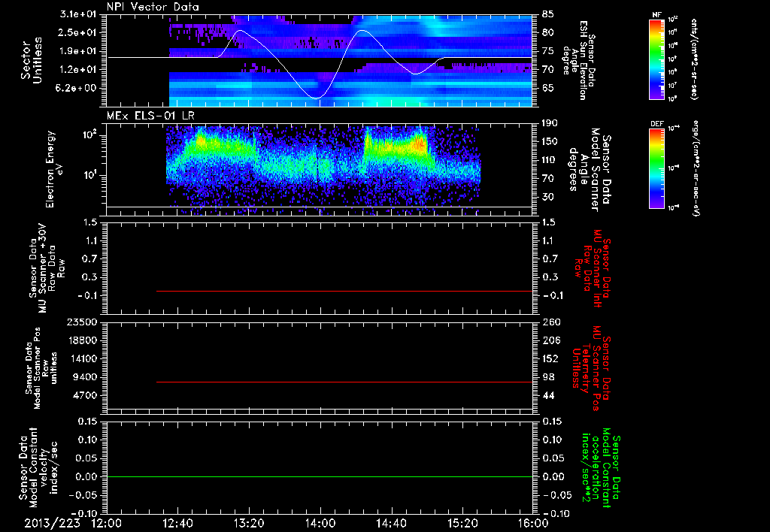
Task: Click the ELS electron energy spectrogram
Action: [323, 169]
